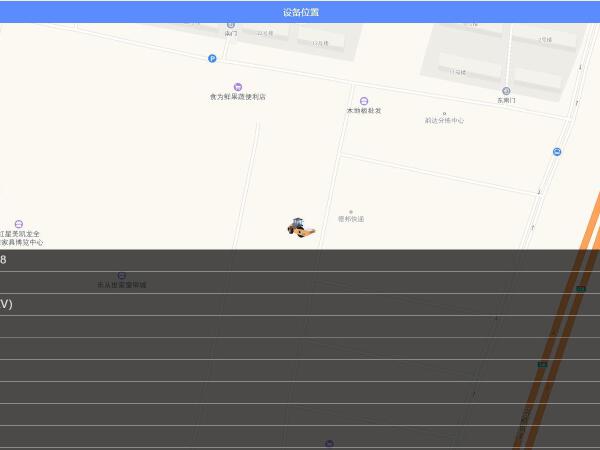Select the overlay row showing 8
Screen dimensions: 600x450
300,260
